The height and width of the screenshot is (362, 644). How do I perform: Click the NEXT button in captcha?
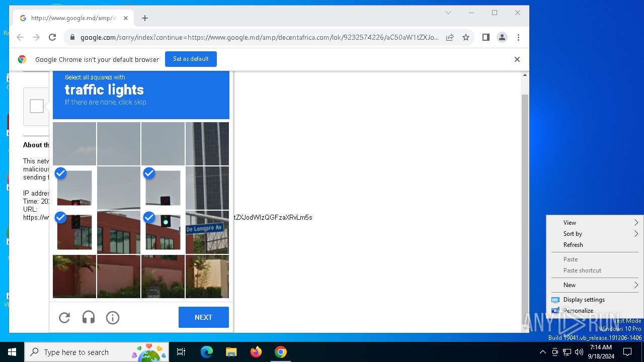click(x=204, y=317)
